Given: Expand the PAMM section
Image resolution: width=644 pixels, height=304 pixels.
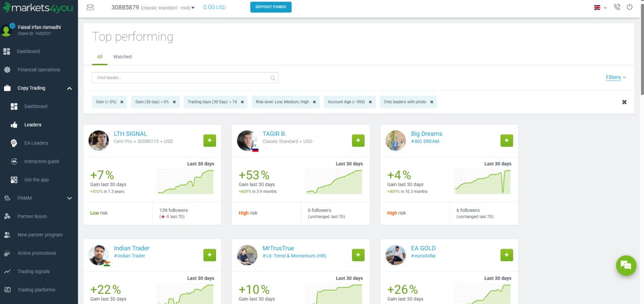Looking at the screenshot, I should point(69,198).
